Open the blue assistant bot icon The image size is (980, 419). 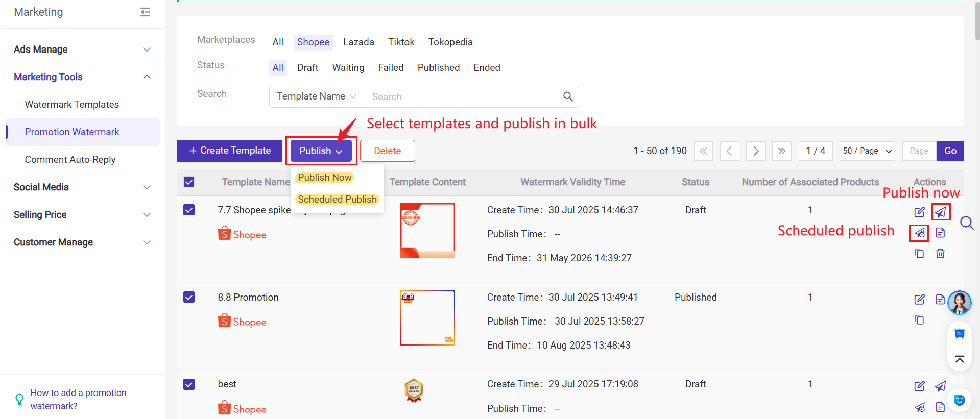(x=960, y=400)
